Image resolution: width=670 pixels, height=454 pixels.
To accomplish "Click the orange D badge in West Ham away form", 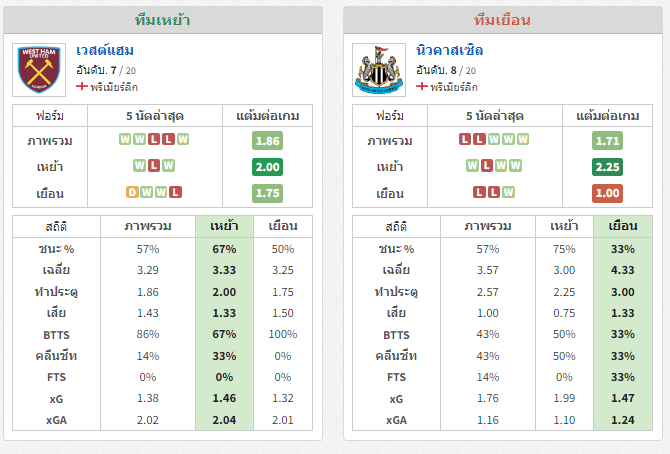I will (132, 192).
